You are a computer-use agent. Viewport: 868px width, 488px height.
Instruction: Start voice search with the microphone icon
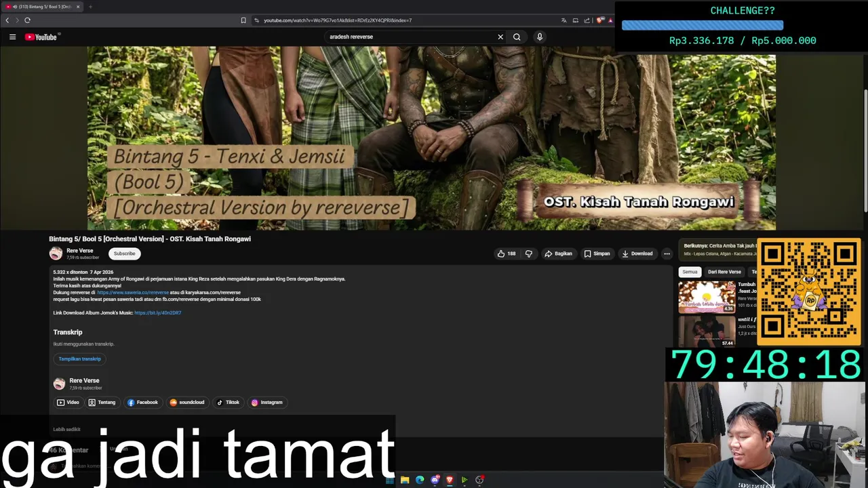tap(540, 37)
